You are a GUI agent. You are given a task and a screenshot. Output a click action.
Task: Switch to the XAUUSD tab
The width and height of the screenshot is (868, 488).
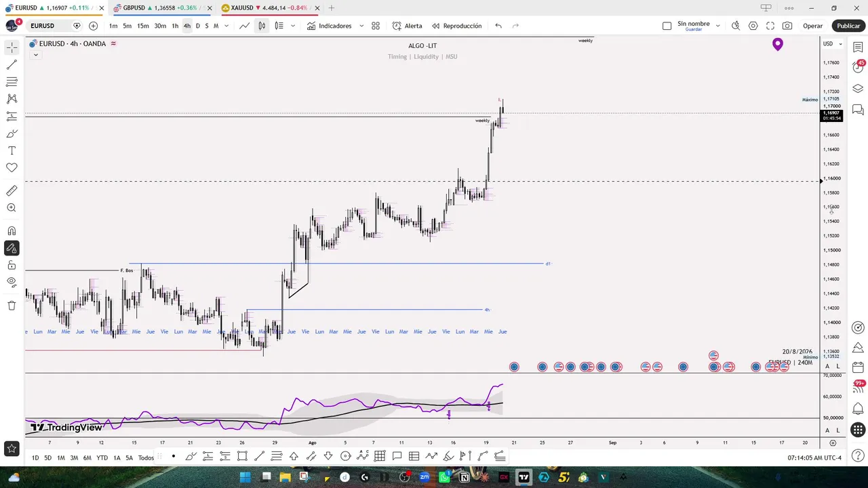[269, 8]
